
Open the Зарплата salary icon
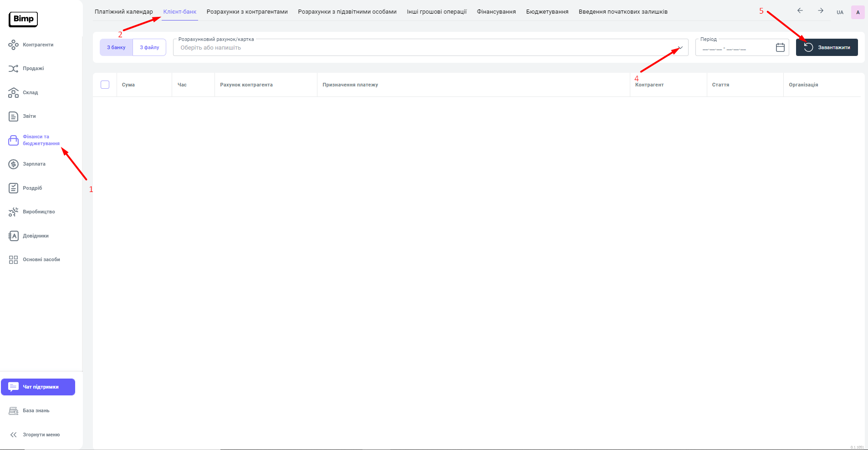14,164
